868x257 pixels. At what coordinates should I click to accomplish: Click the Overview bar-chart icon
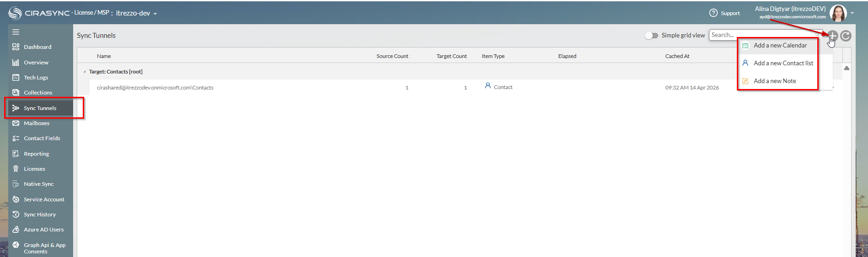click(16, 62)
